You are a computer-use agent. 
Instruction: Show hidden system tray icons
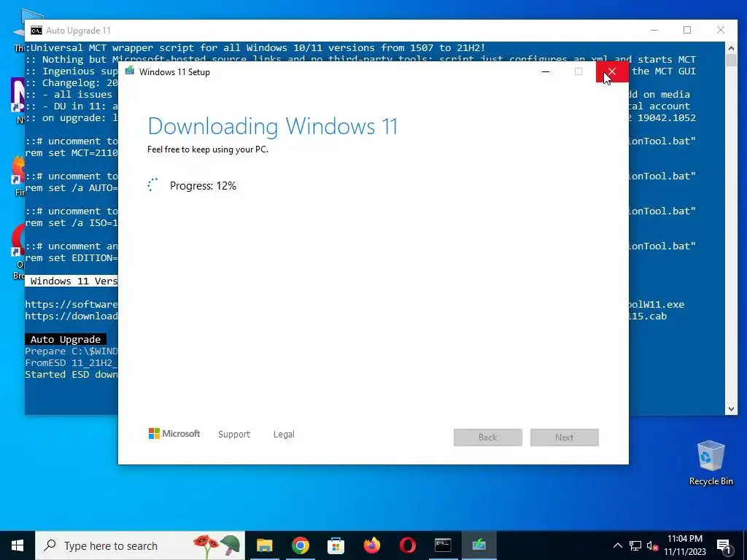617,545
